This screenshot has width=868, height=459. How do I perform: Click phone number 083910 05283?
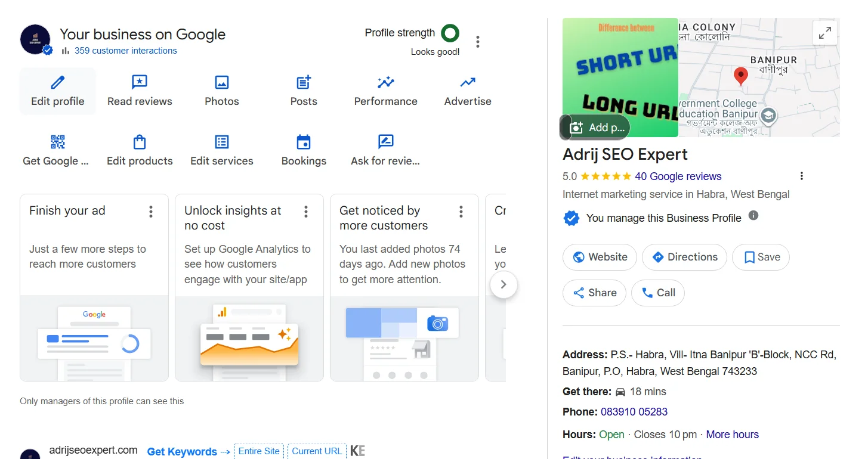tap(634, 412)
